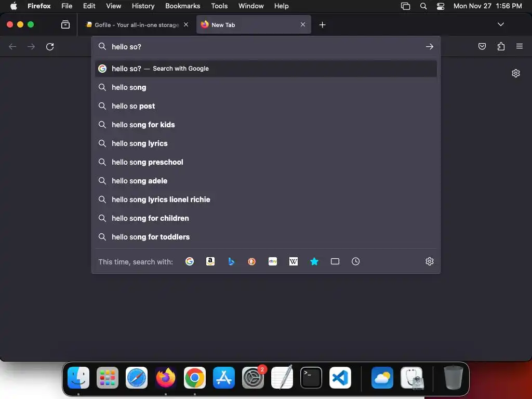This screenshot has height=399, width=532.
Task: Open Firefox View from the tab strip
Action: (x=65, y=24)
